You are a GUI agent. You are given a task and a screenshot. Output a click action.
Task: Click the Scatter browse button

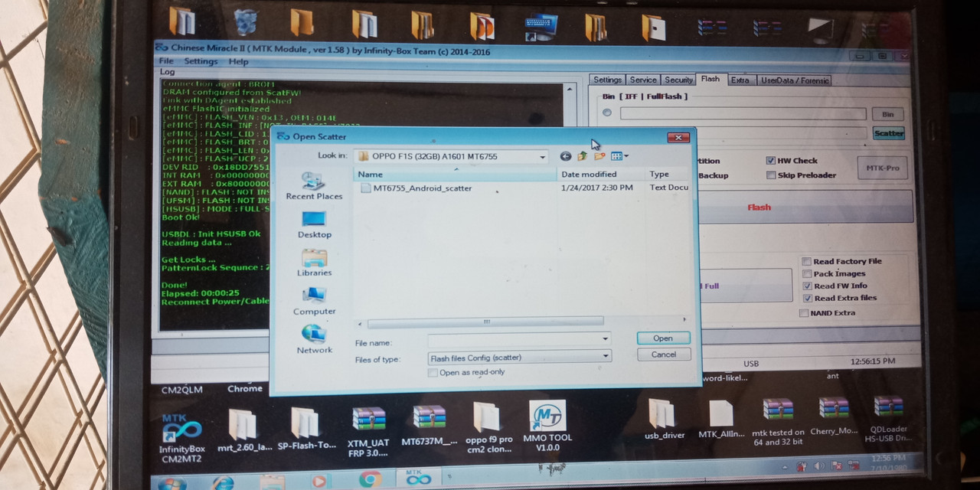tap(889, 133)
